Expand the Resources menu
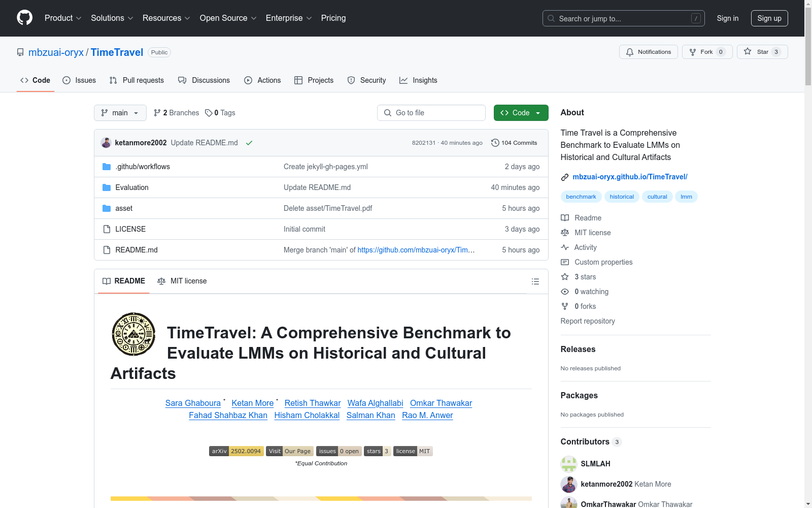 tap(166, 18)
